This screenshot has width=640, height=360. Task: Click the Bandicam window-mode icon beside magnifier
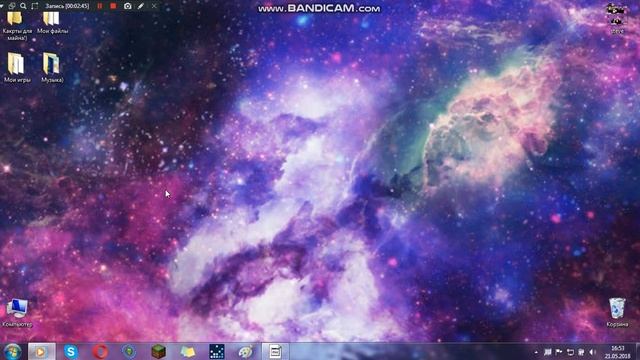click(x=12, y=6)
